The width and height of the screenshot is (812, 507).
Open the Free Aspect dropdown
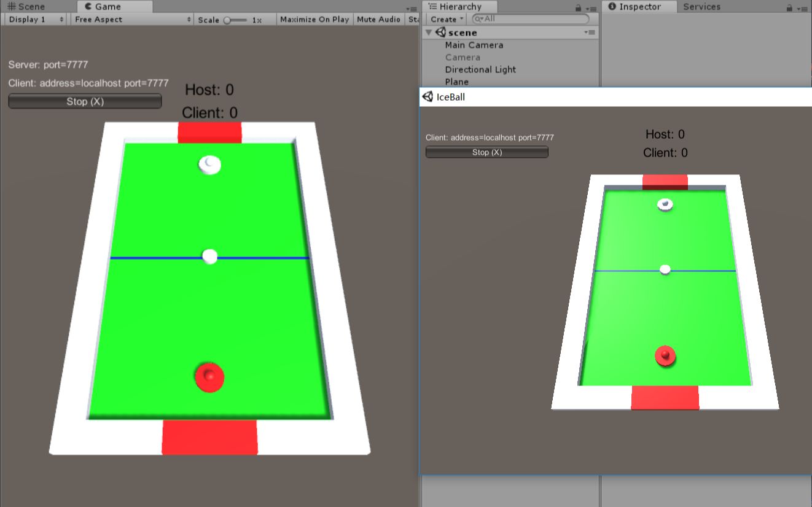pos(129,19)
